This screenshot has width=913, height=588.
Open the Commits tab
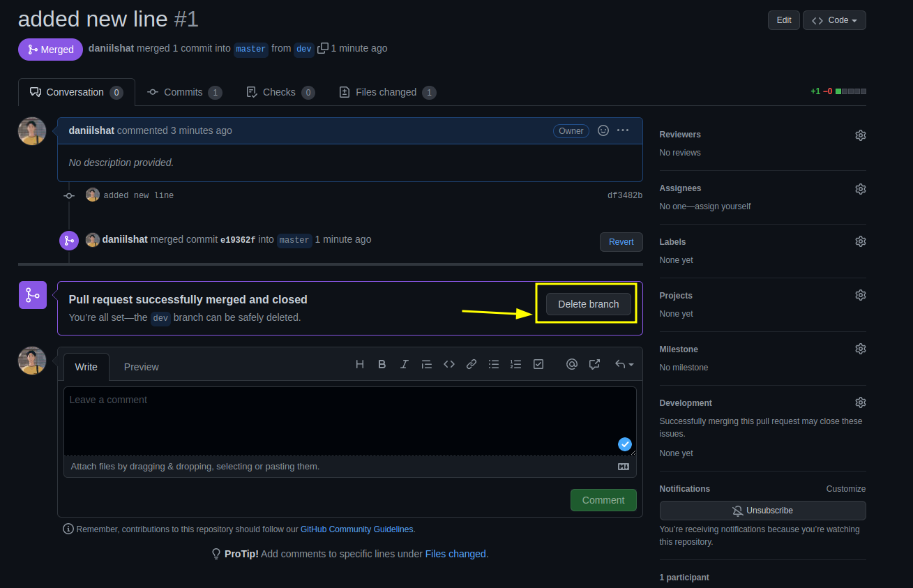[185, 92]
